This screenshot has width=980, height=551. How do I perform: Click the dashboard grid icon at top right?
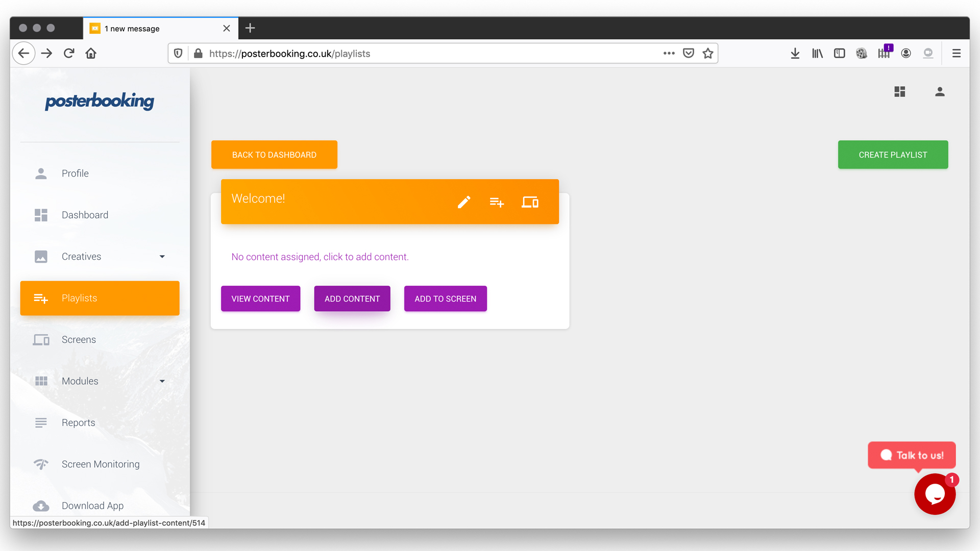[900, 92]
